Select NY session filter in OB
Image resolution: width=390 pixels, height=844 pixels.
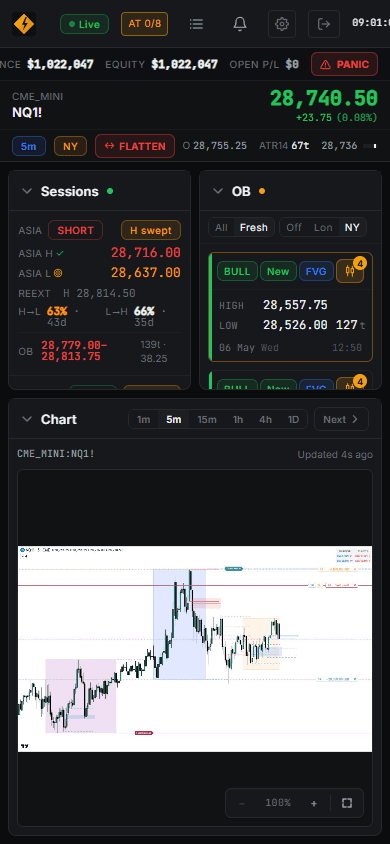352,227
